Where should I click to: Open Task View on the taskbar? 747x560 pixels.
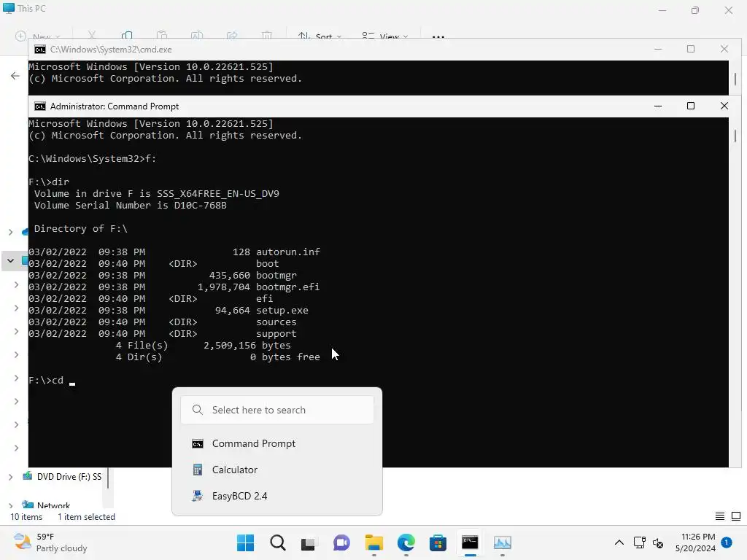pyautogui.click(x=309, y=542)
